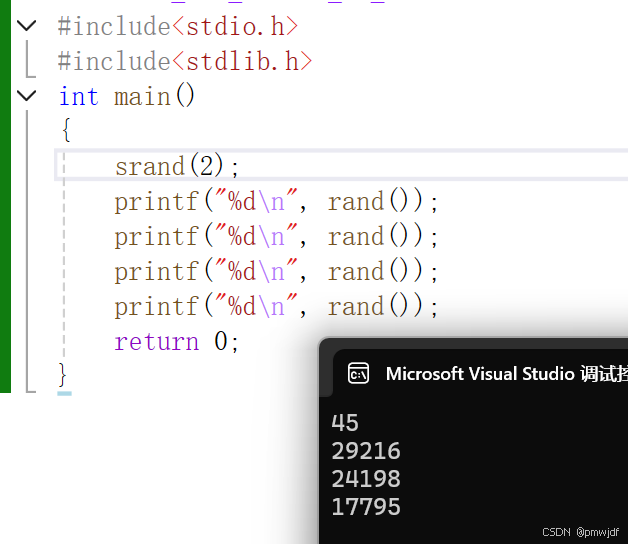Click the int main() declaration
The width and height of the screenshot is (628, 544).
[127, 96]
